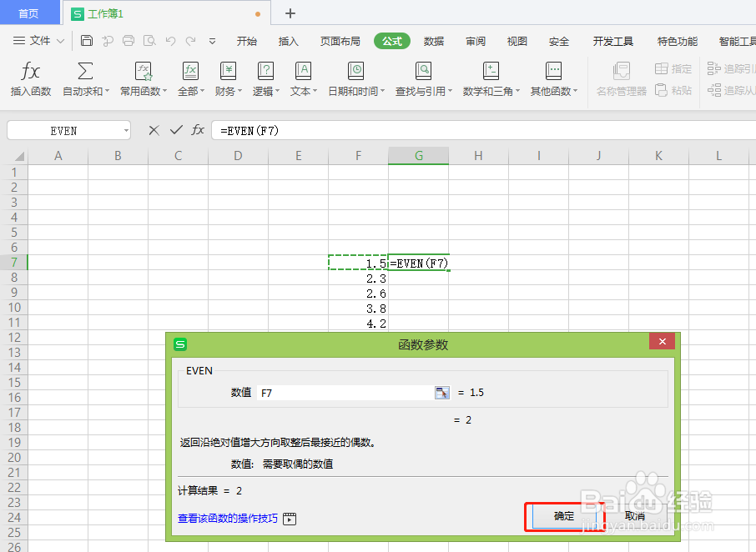Switch to the 页面布局 ribbon tab
The image size is (756, 552).
click(x=340, y=42)
